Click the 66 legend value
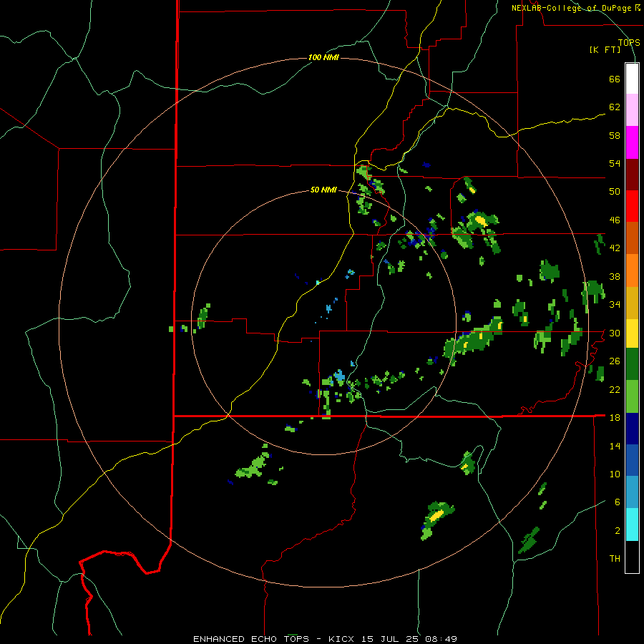 pos(615,79)
